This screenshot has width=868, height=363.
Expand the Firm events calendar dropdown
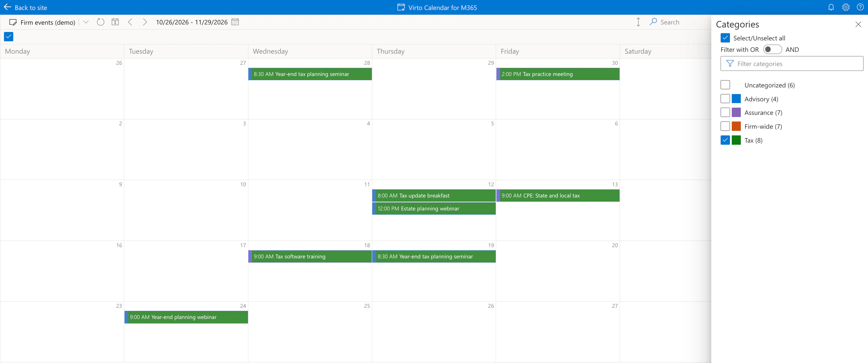(86, 22)
